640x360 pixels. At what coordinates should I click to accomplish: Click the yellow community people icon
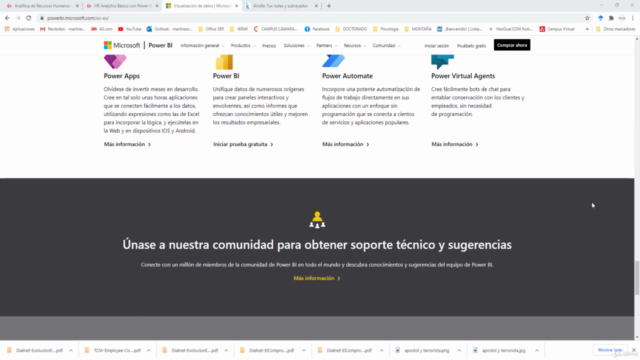click(x=317, y=220)
